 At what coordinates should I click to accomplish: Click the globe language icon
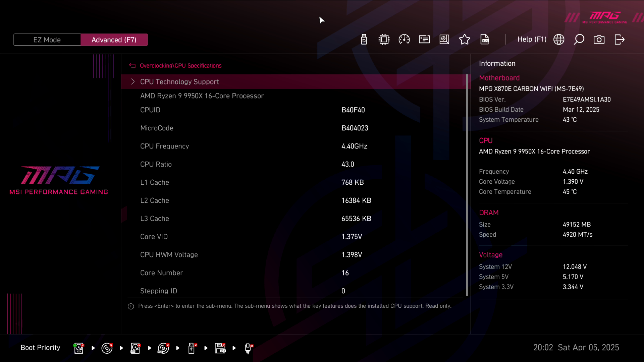coord(559,40)
